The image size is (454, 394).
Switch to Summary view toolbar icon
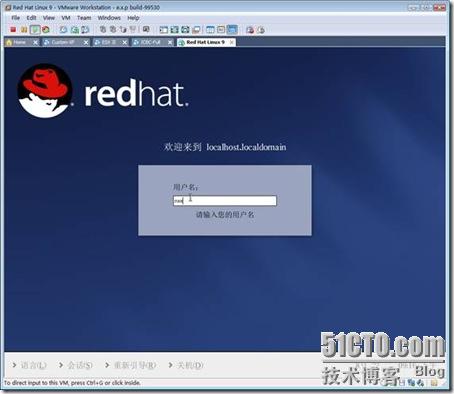pyautogui.click(x=210, y=30)
